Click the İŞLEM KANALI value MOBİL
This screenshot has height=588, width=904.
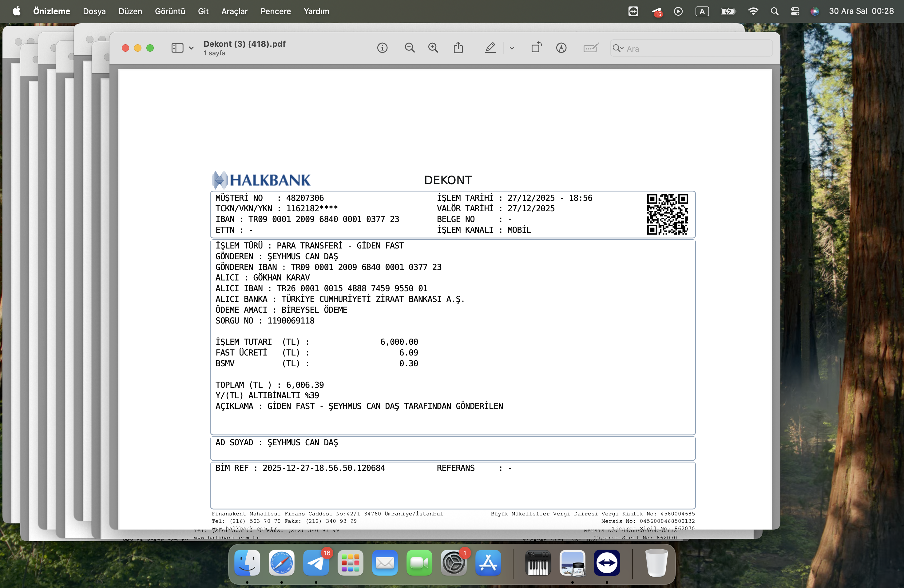[x=519, y=230]
